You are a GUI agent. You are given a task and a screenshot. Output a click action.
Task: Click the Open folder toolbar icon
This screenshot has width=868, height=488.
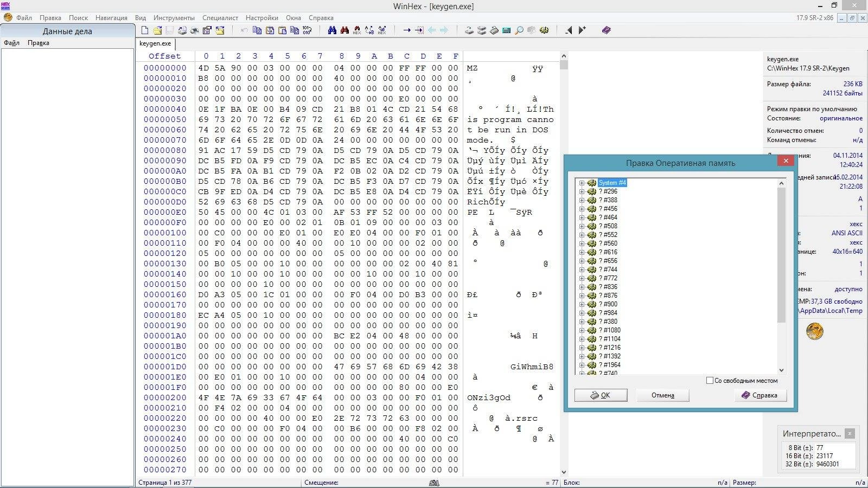(220, 30)
